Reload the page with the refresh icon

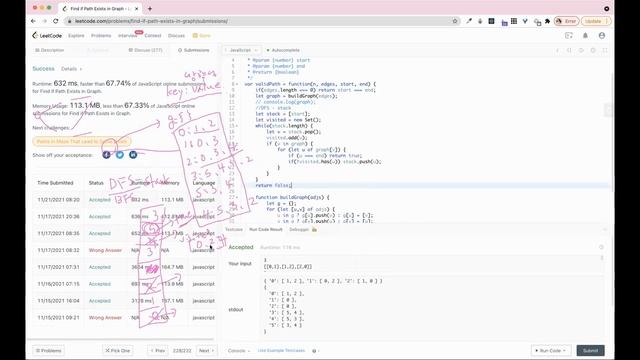click(56, 21)
